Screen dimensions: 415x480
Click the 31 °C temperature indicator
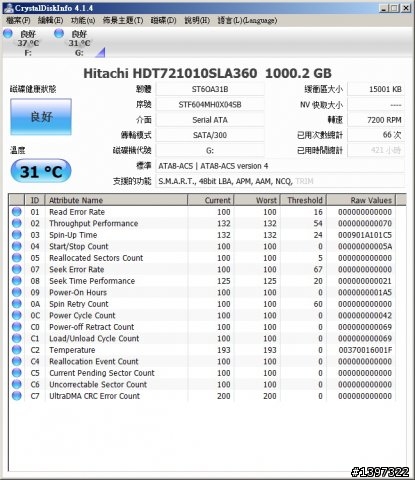click(x=41, y=171)
